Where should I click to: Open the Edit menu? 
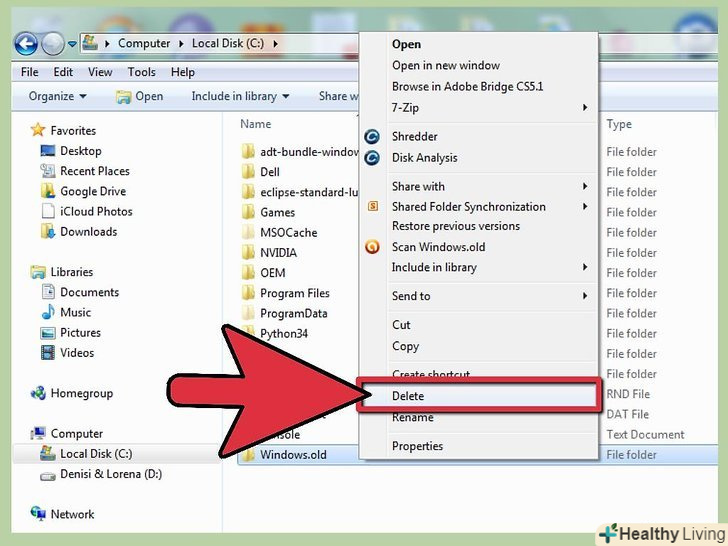pos(63,72)
